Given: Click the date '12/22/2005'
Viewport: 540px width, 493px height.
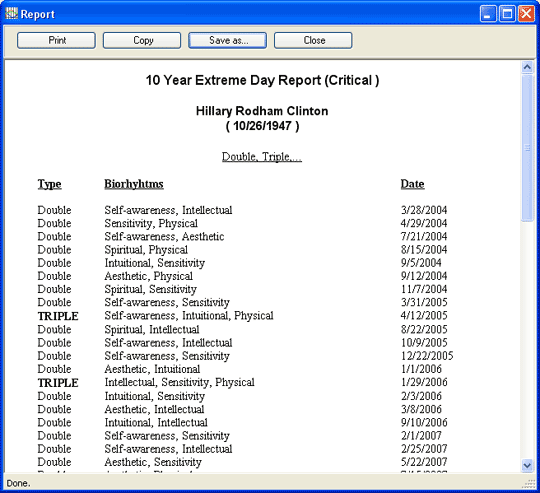Looking at the screenshot, I should [427, 356].
